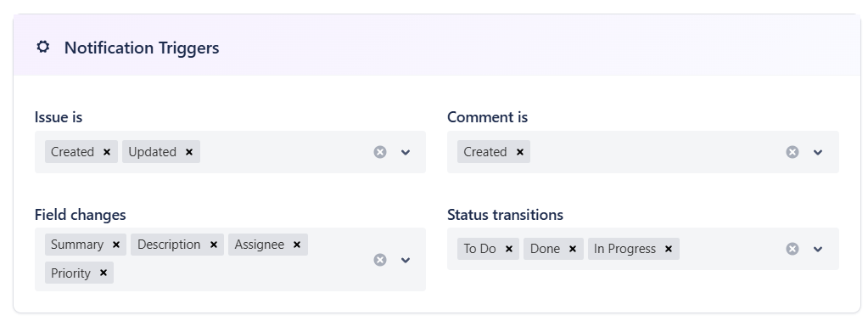Image resolution: width=868 pixels, height=321 pixels.
Task: Click the Notification Triggers gear icon
Action: point(42,47)
